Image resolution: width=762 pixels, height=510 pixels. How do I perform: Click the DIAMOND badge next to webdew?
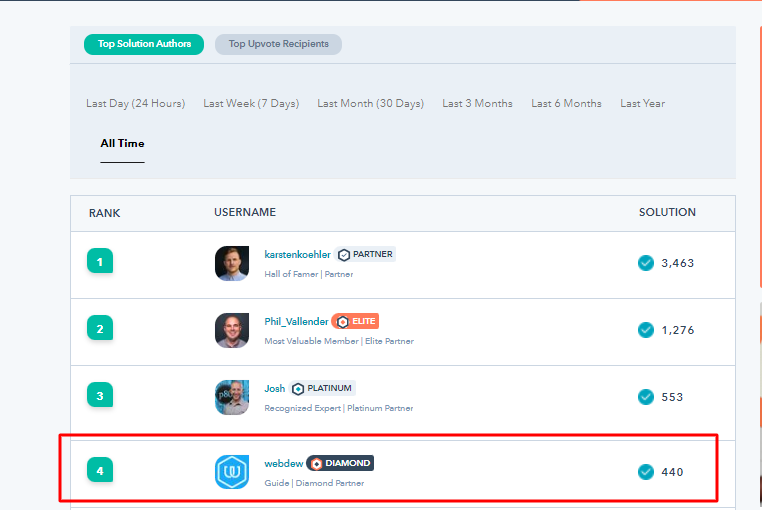tap(340, 463)
